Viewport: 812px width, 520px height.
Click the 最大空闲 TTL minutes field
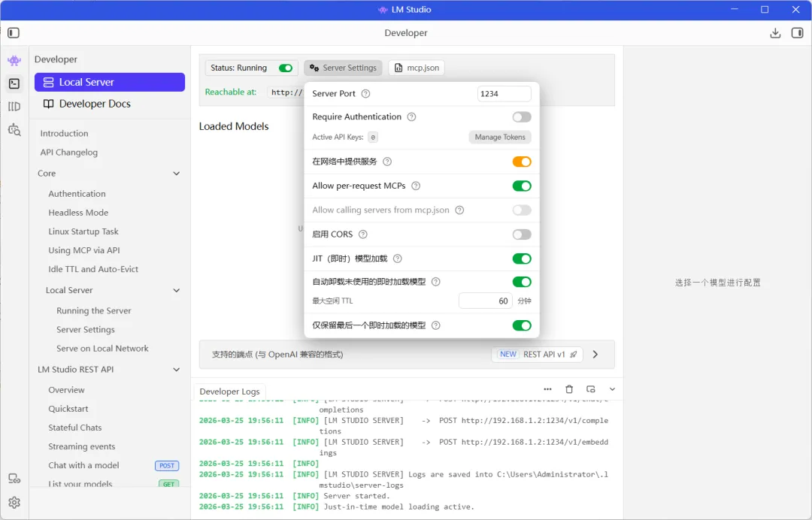(485, 301)
